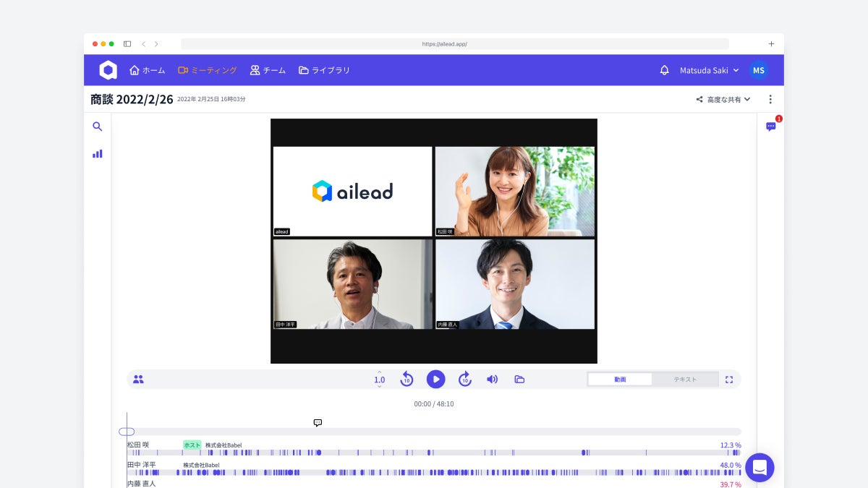Click the 松田 咲 speaker name
This screenshot has width=868, height=488.
click(x=137, y=445)
